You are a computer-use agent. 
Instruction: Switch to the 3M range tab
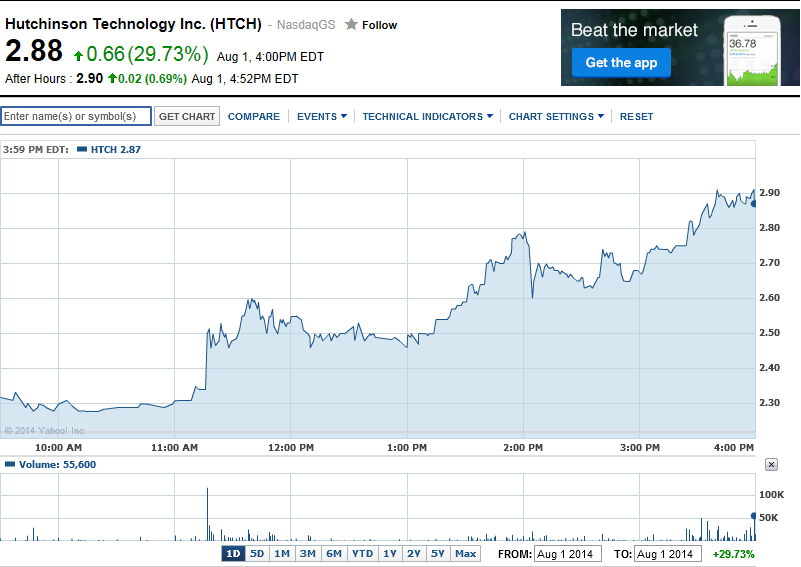pyautogui.click(x=308, y=554)
